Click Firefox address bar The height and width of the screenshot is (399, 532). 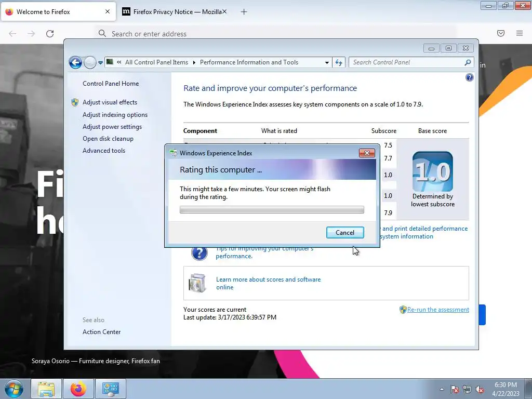point(275,34)
